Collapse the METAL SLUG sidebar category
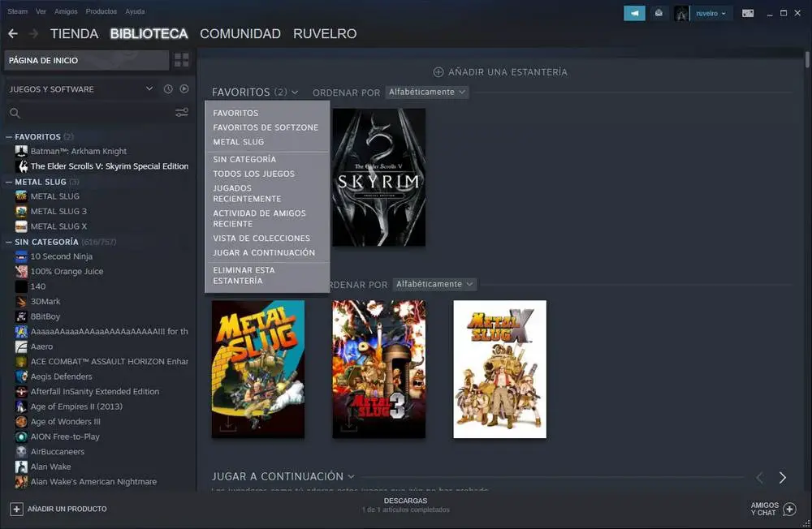812x529 pixels. tap(9, 182)
